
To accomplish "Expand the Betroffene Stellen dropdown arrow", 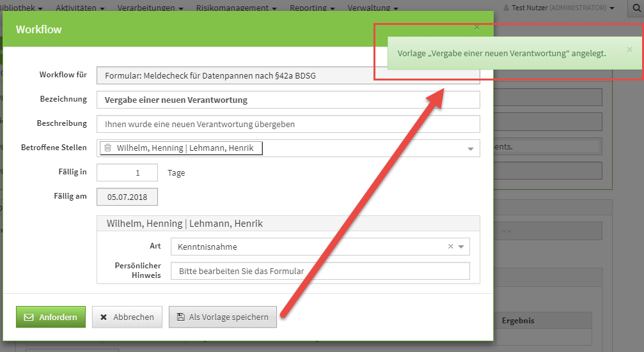I will (471, 148).
